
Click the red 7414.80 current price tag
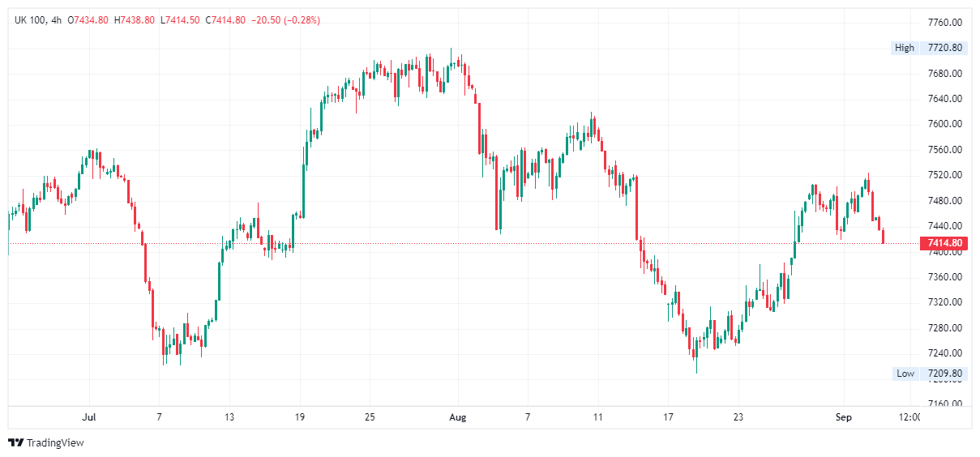[944, 243]
